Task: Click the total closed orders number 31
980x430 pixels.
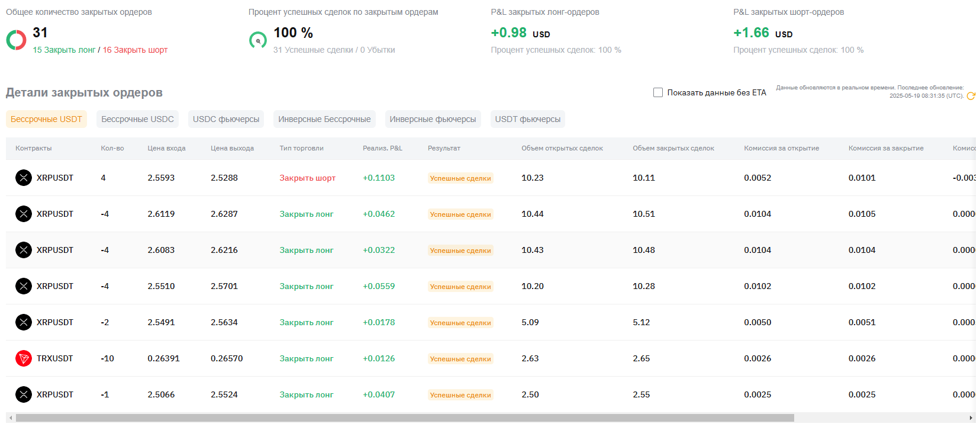Action: [x=40, y=33]
